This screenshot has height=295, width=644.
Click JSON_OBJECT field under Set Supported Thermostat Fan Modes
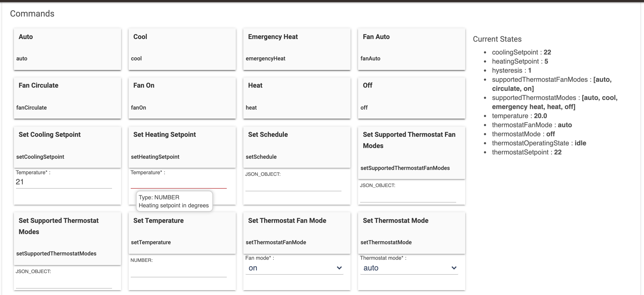click(x=408, y=196)
